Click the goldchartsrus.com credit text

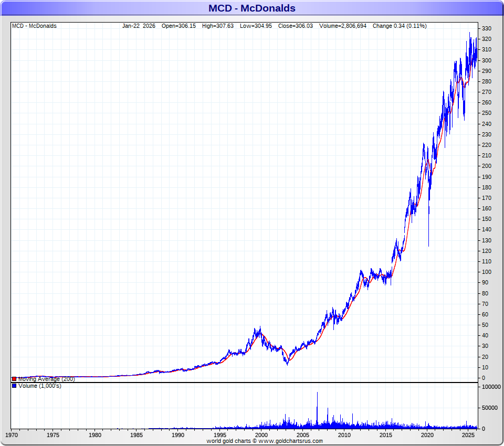click(265, 441)
